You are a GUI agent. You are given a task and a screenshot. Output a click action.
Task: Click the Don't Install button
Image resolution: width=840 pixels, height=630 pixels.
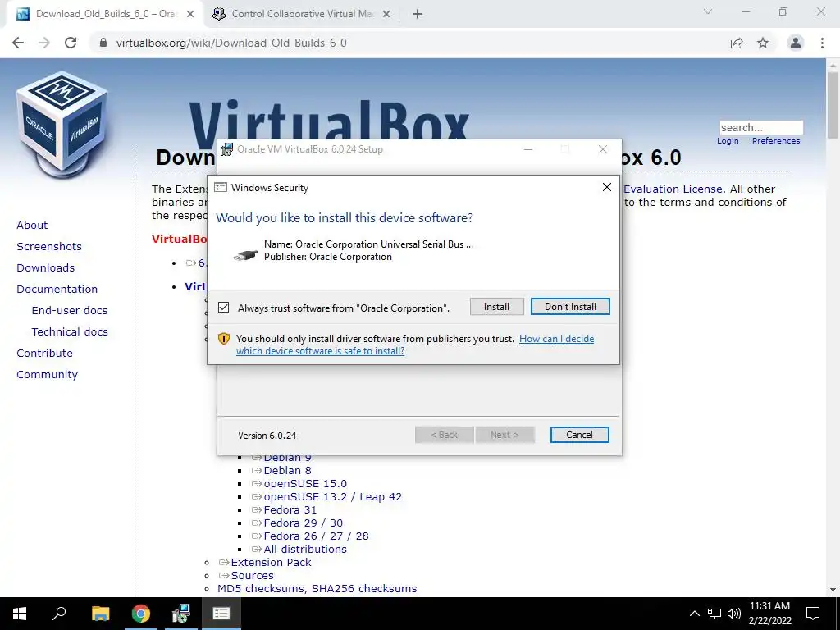[x=570, y=307]
